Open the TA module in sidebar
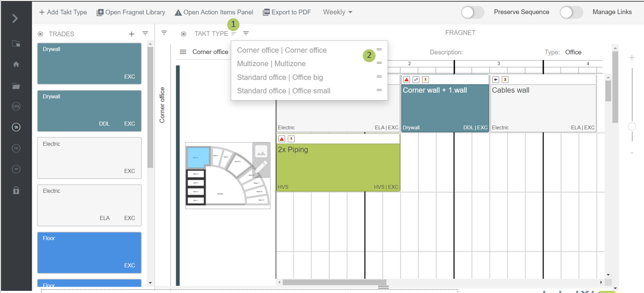644x293 pixels. coord(16,127)
